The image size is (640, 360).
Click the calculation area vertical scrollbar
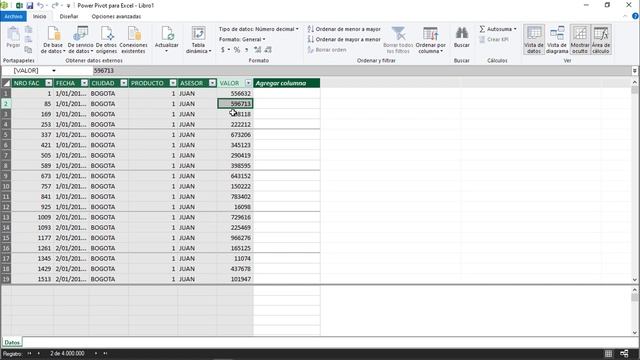(x=635, y=311)
